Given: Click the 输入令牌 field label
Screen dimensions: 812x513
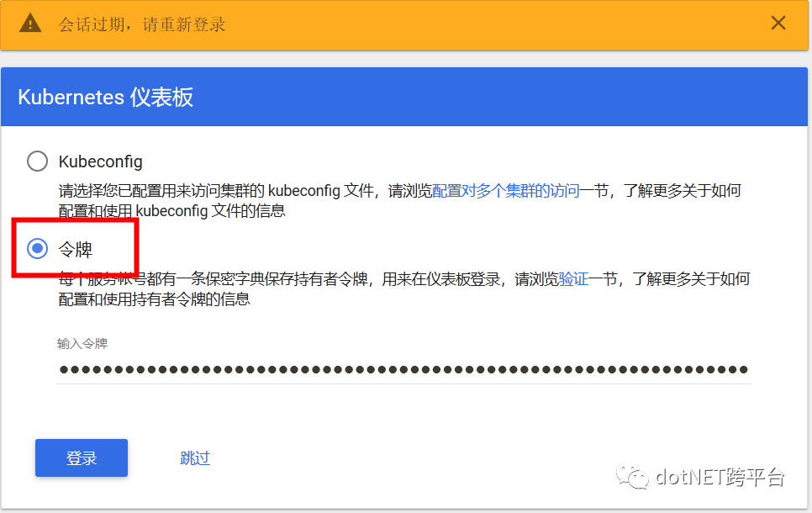Looking at the screenshot, I should click(x=82, y=344).
